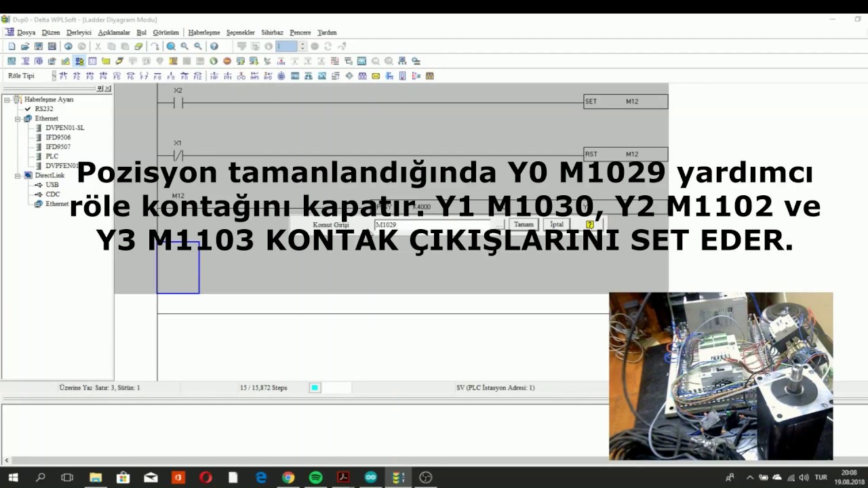Pin the communication settings panel
Viewport: 868px width, 488px height.
coord(100,89)
